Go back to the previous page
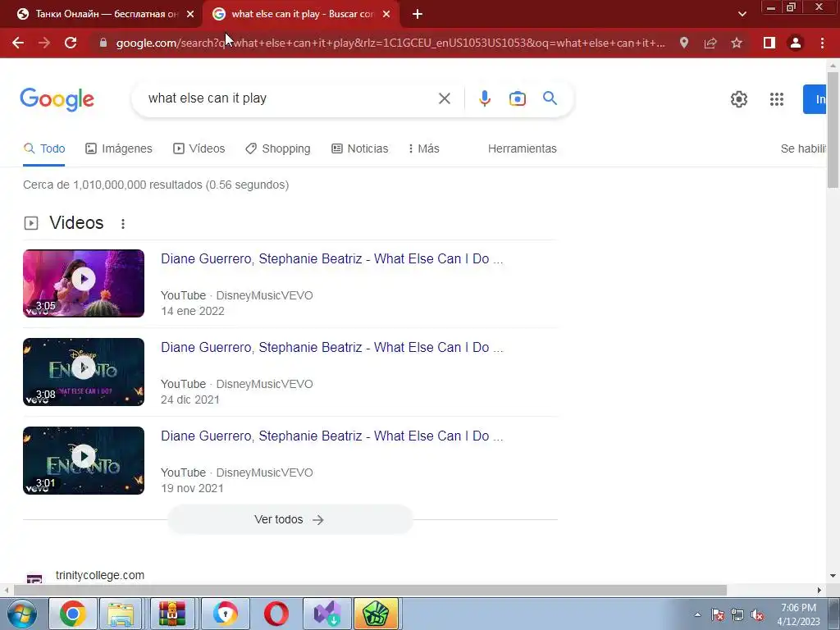The width and height of the screenshot is (840, 630). click(x=18, y=43)
